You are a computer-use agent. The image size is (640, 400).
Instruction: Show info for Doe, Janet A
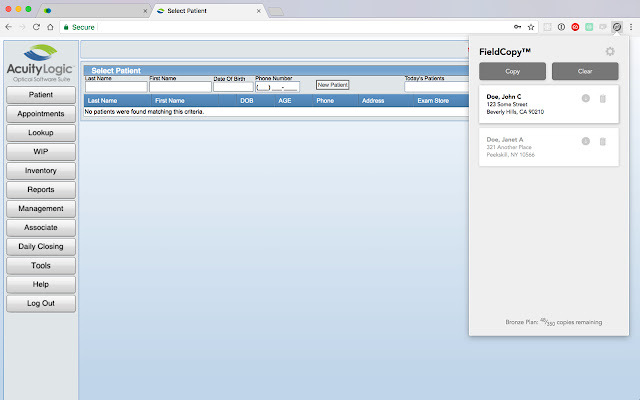pos(586,141)
